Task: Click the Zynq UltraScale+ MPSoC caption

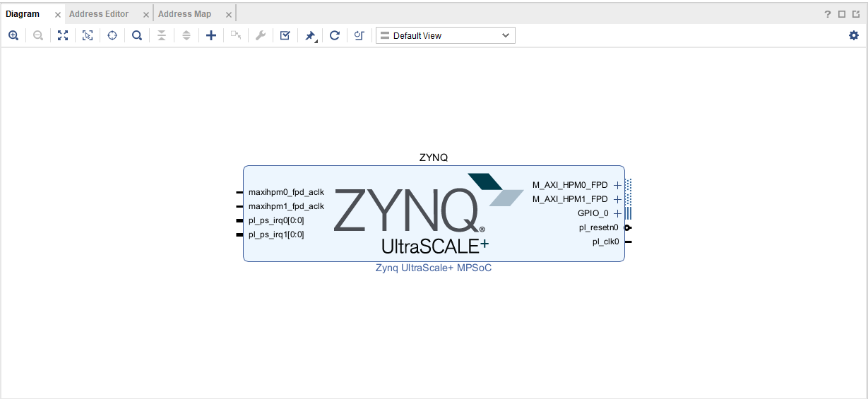Action: 434,268
